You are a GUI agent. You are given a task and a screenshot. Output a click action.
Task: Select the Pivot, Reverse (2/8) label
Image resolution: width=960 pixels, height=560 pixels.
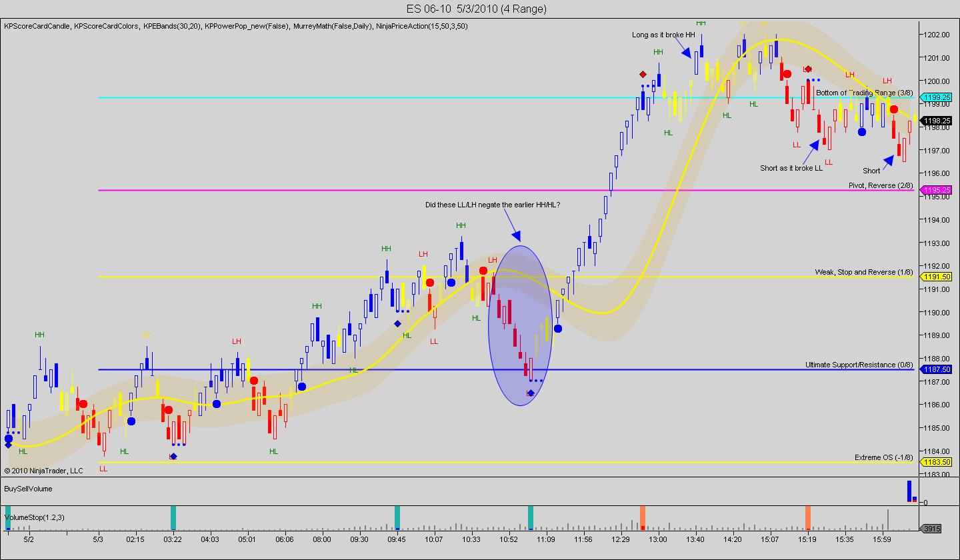(x=881, y=185)
